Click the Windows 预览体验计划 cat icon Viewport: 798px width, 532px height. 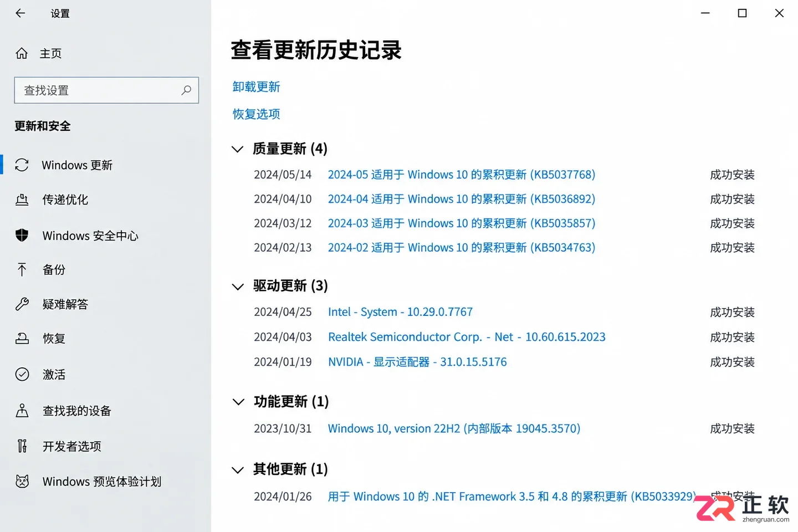(22, 482)
